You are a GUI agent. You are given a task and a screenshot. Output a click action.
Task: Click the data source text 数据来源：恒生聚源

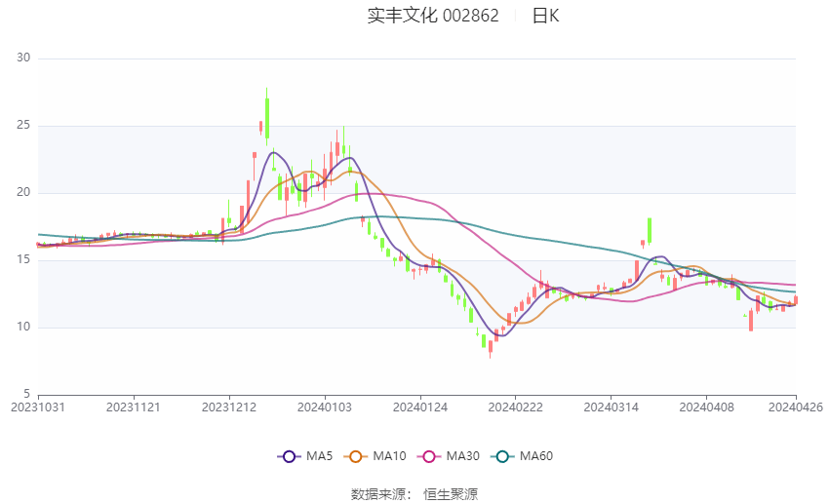[x=414, y=494]
